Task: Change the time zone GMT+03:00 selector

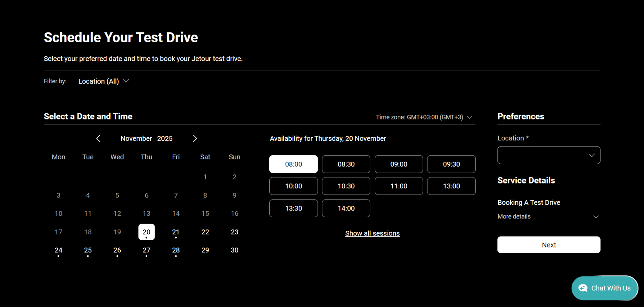Action: point(424,117)
